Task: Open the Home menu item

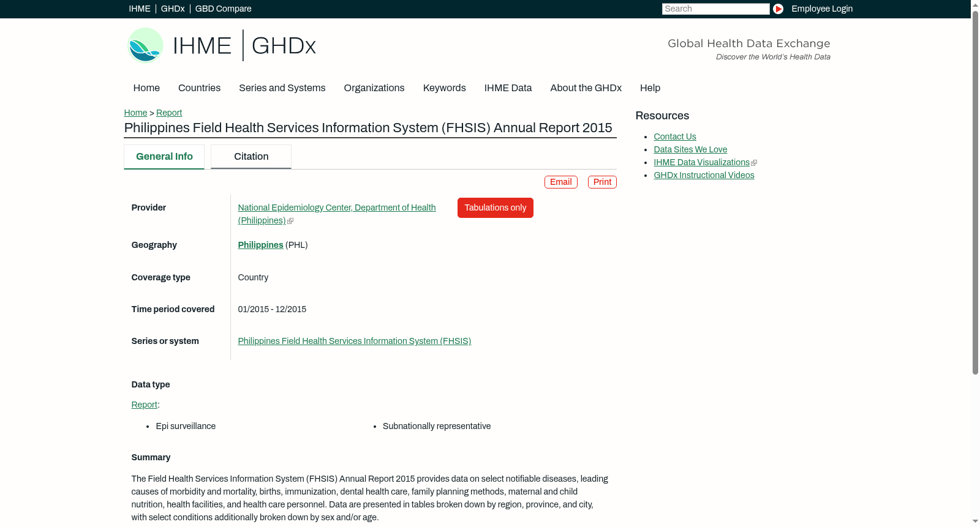Action: 146,88
